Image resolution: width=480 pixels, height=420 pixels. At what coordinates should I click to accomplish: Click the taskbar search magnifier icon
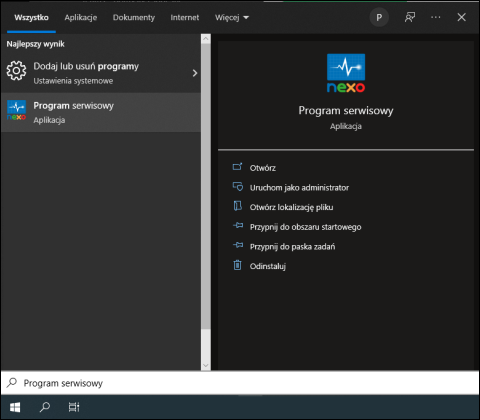click(x=45, y=407)
